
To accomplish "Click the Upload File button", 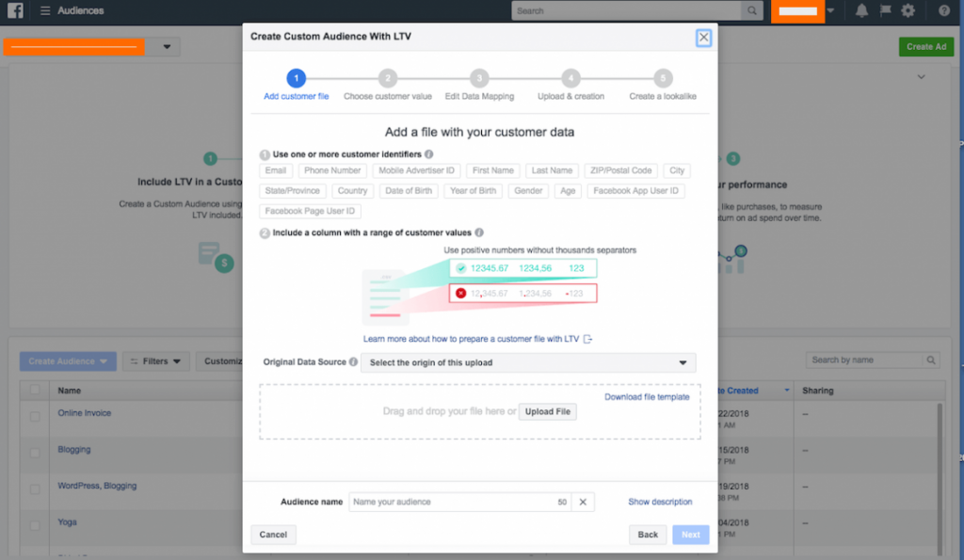I will click(x=547, y=411).
